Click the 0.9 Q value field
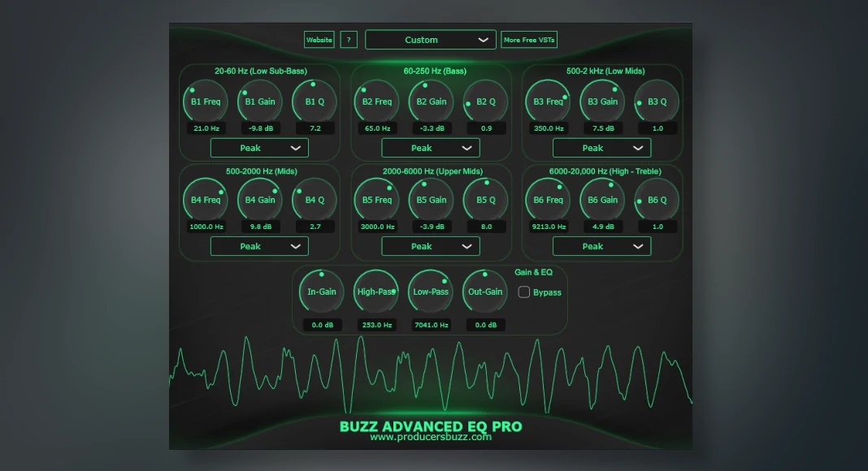868x471 pixels. coord(486,128)
